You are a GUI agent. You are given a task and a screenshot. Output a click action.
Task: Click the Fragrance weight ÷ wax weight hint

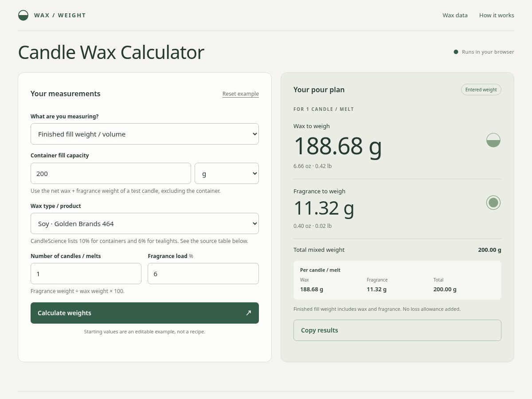pos(78,291)
